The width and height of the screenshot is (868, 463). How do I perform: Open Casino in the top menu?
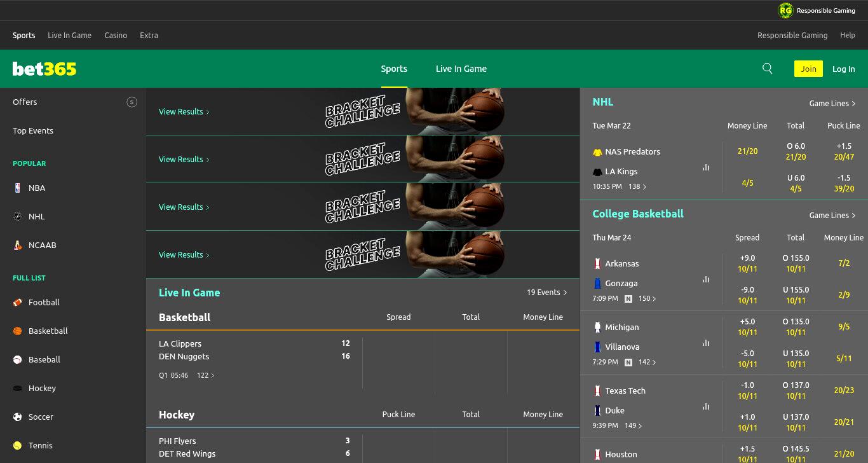coord(116,35)
